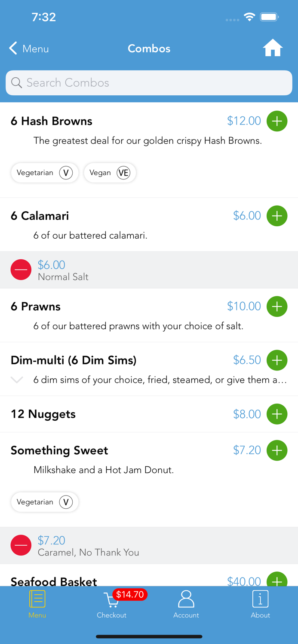Remove the Caramel, No Thank You item
This screenshot has width=298, height=644.
pyautogui.click(x=21, y=545)
